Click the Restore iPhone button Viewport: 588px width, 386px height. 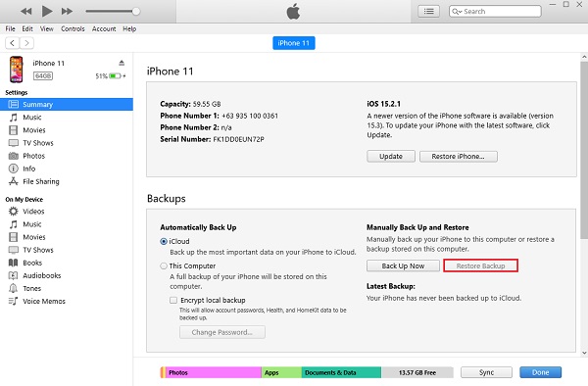459,157
